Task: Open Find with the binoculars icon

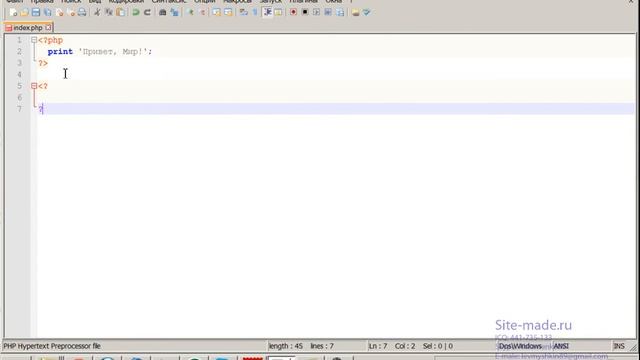Action: pyautogui.click(x=162, y=13)
